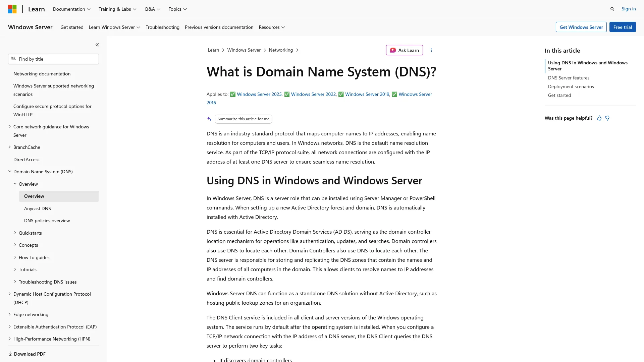This screenshot has height=362, width=644.
Task: Click the Networking breadcrumb link
Action: click(281, 50)
